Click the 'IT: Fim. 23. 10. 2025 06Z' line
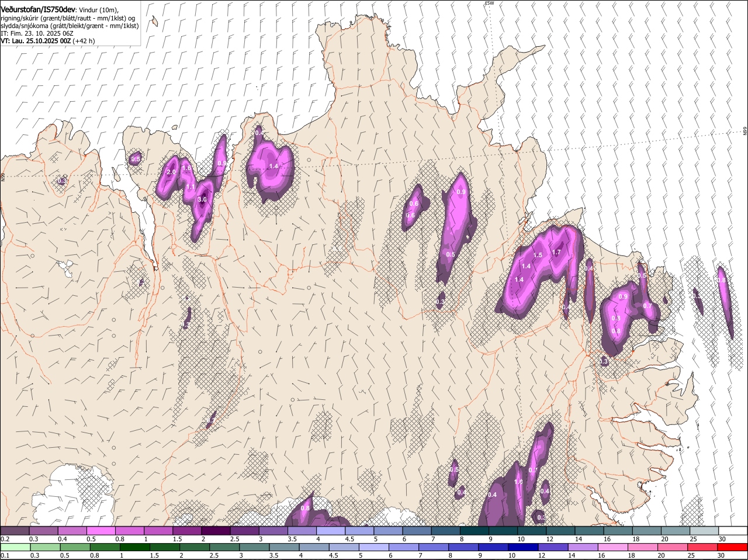 [x=37, y=33]
